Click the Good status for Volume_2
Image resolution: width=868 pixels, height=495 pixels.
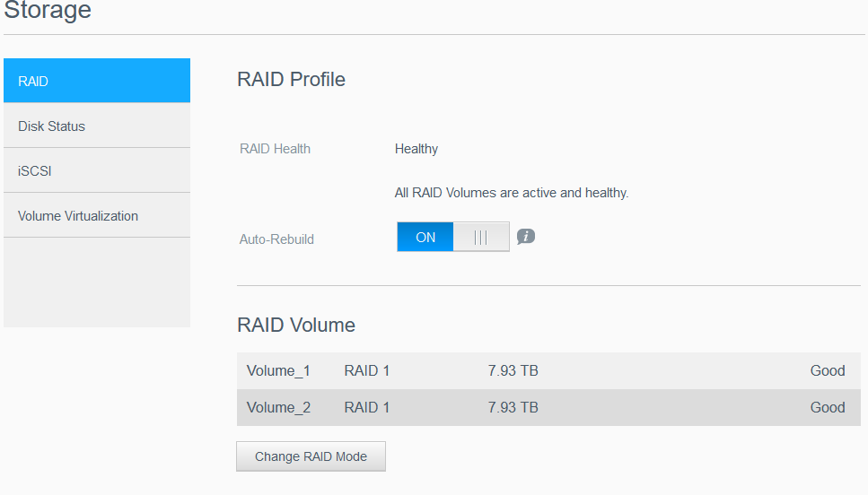[827, 408]
